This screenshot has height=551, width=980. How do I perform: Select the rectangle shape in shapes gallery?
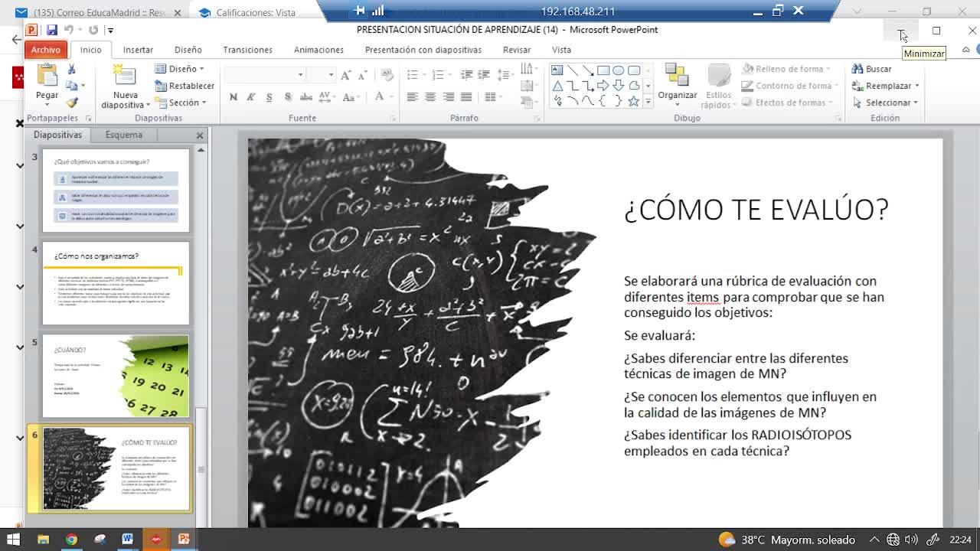pos(603,70)
